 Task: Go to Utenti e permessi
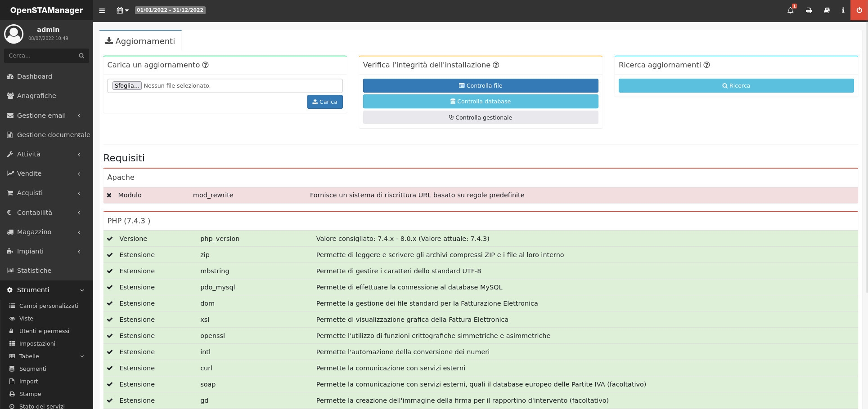tap(44, 331)
